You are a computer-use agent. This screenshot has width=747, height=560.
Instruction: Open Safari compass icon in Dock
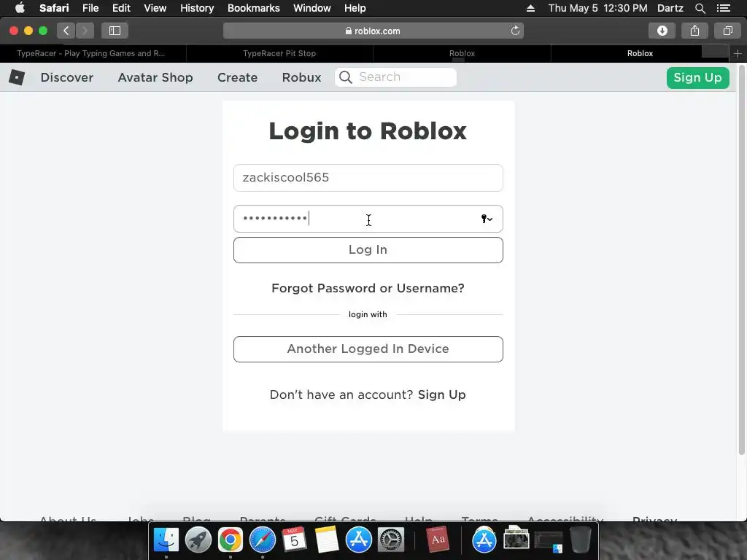click(263, 540)
